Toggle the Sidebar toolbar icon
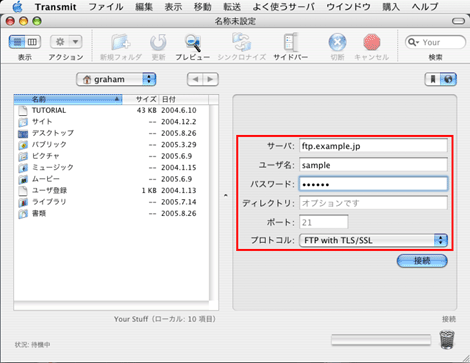 [290, 42]
